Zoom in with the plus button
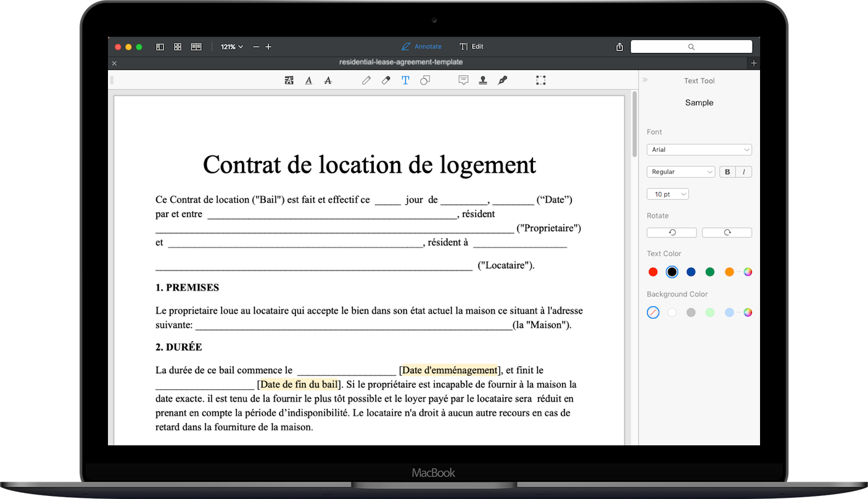The image size is (868, 499). point(268,47)
